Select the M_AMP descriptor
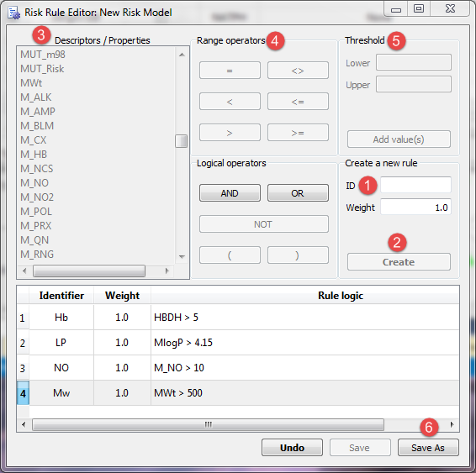Image resolution: width=476 pixels, height=473 pixels. (x=38, y=112)
